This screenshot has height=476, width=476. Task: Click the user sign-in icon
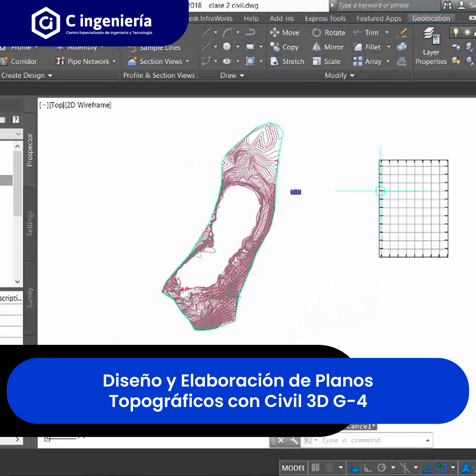pyautogui.click(x=461, y=5)
